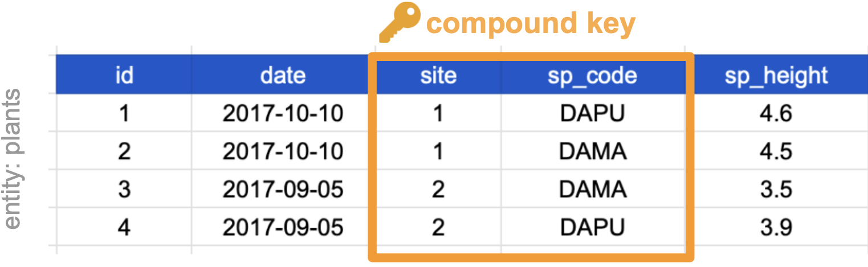The image size is (868, 267).
Task: Click the height cell showing 3.9
Action: [x=776, y=228]
